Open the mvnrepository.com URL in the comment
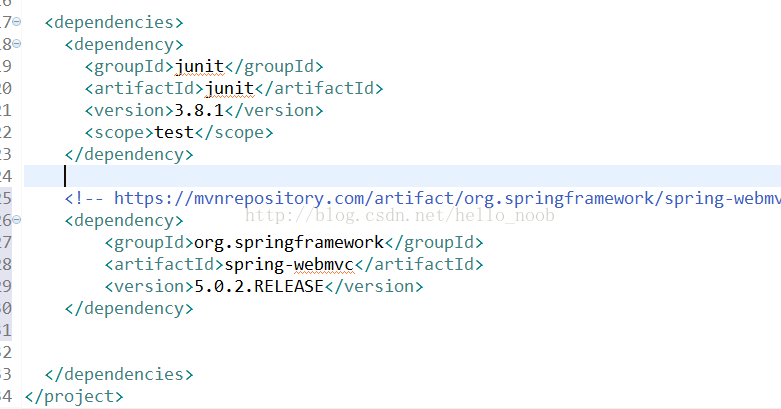781x409 pixels. coord(447,198)
